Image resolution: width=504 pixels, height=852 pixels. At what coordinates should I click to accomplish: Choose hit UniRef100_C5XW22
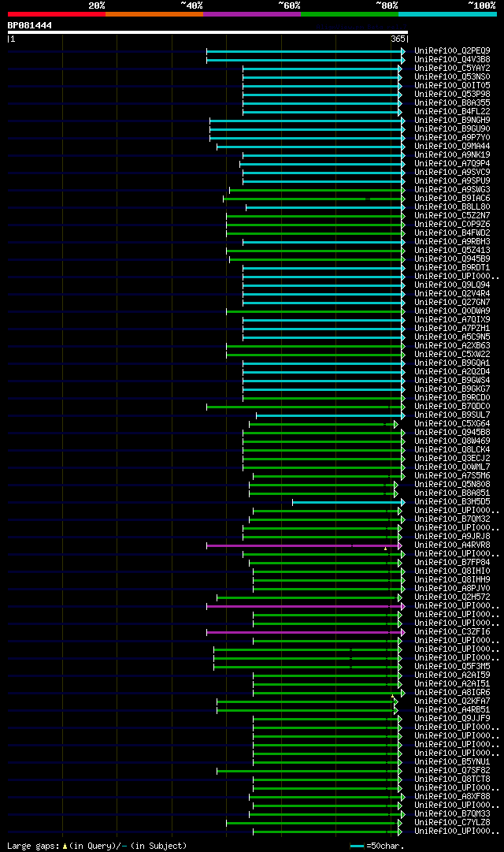pyautogui.click(x=452, y=354)
